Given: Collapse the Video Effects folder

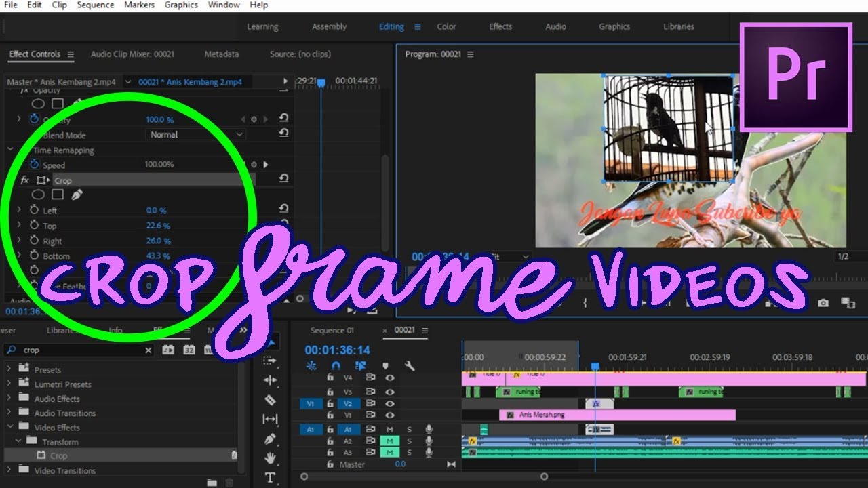Looking at the screenshot, I should tap(9, 427).
